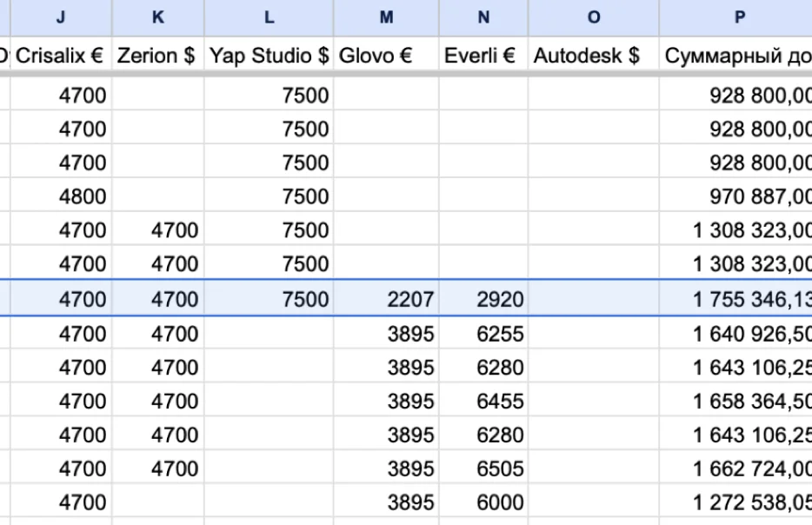Viewport: 812px width, 525px height.
Task: Select column N header
Action: 483,17
